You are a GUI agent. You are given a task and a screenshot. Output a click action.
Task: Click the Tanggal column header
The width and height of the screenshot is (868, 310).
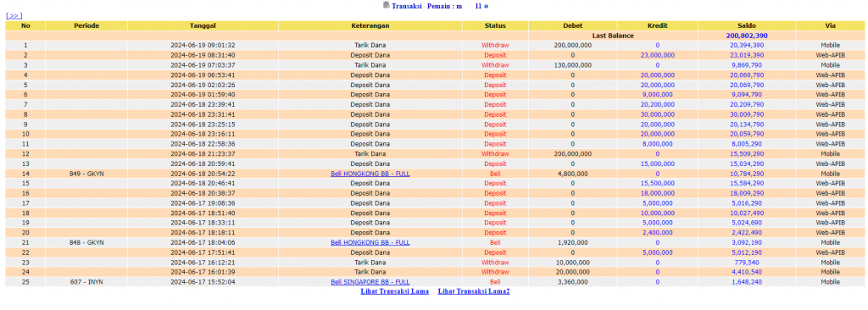[x=203, y=25]
